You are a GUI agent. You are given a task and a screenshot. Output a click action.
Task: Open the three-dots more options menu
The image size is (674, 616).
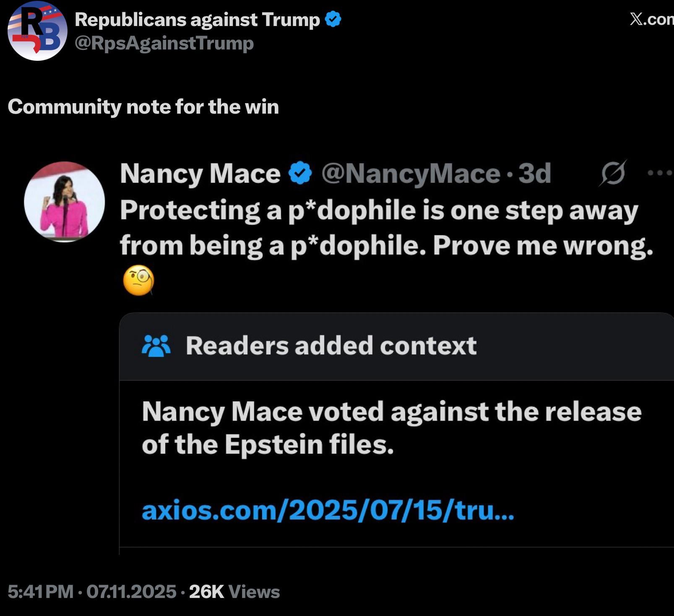coord(659,172)
